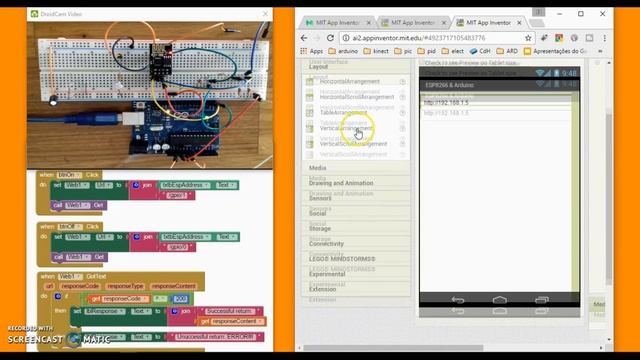Open the btnOff component dropdown in the Click block
Viewport: 640px width, 360px height.
pyautogui.click(x=70, y=227)
